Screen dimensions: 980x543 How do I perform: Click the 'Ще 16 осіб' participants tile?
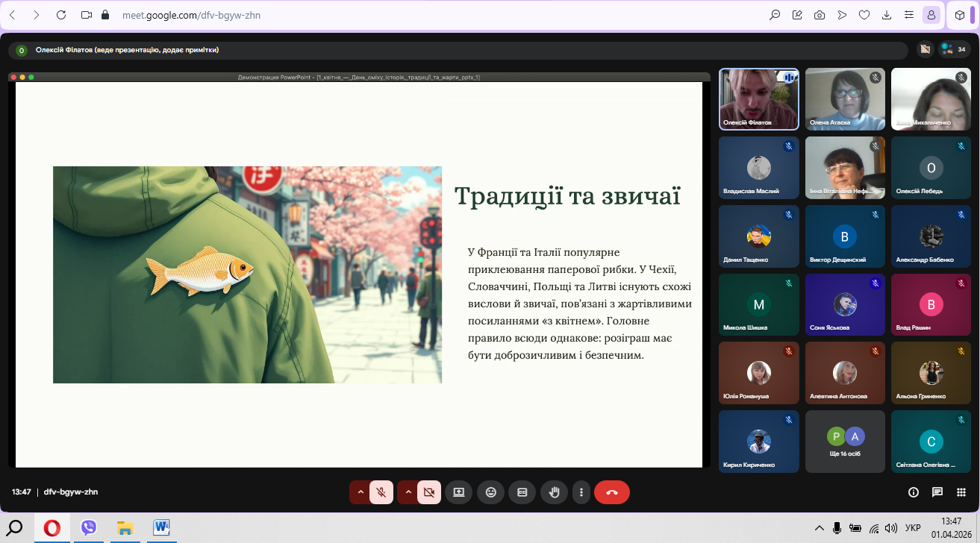[x=845, y=442]
